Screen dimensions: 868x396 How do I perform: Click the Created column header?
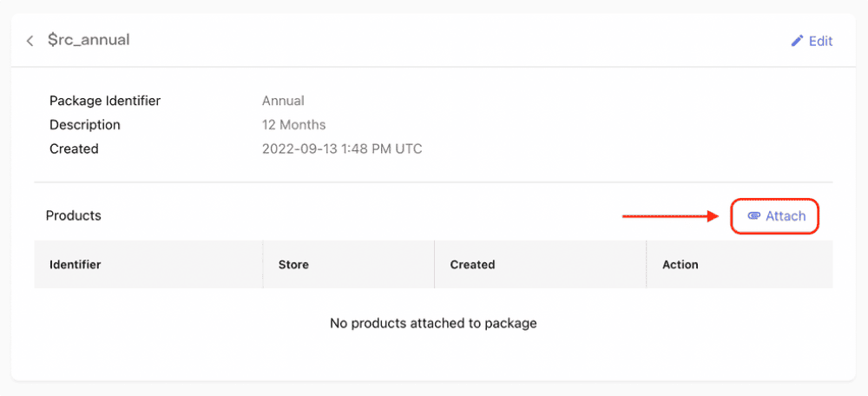pos(472,264)
